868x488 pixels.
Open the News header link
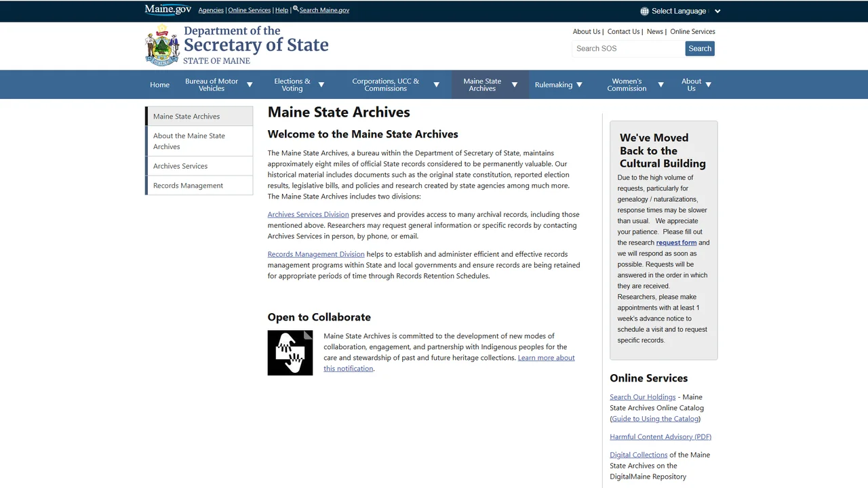pyautogui.click(x=654, y=31)
